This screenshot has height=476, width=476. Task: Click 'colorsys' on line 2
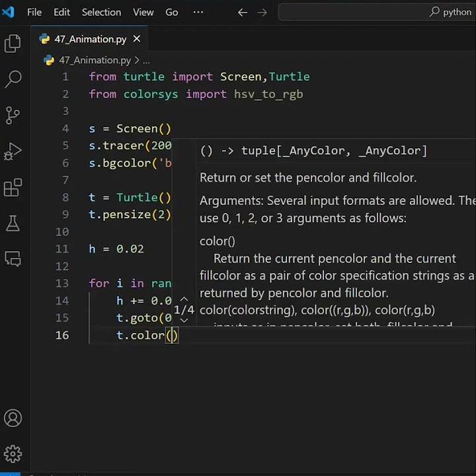(x=151, y=94)
